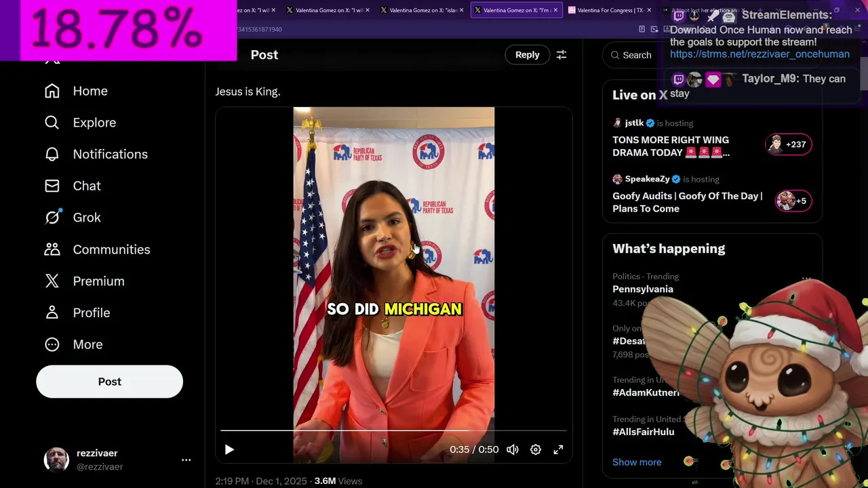Open Profile in sidebar
This screenshot has height=488, width=868.
(77, 313)
